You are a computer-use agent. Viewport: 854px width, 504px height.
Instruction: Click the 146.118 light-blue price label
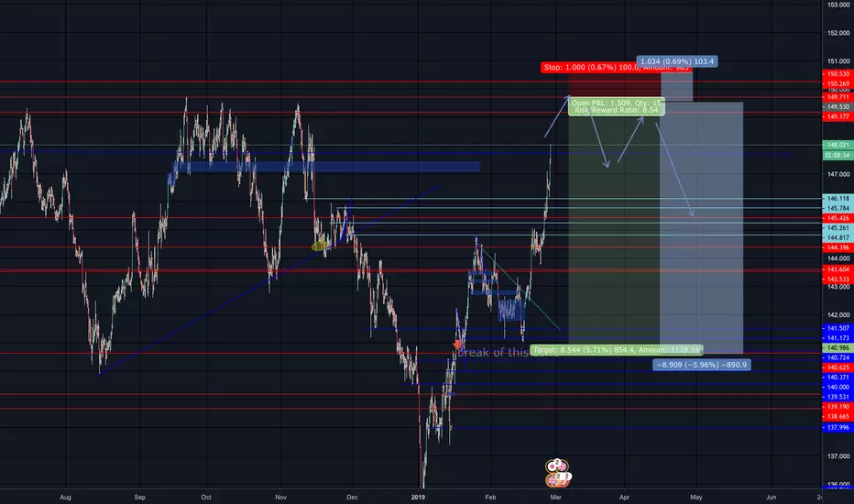[x=838, y=198]
